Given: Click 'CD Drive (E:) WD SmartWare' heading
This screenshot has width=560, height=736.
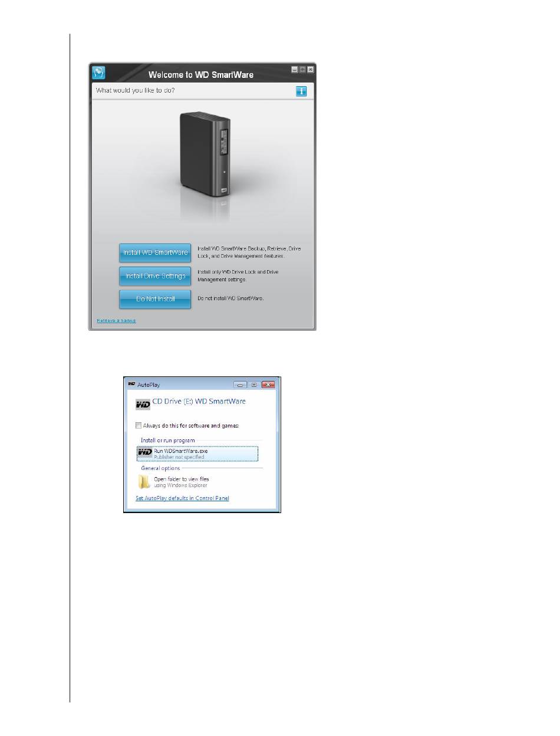Looking at the screenshot, I should pos(199,402).
